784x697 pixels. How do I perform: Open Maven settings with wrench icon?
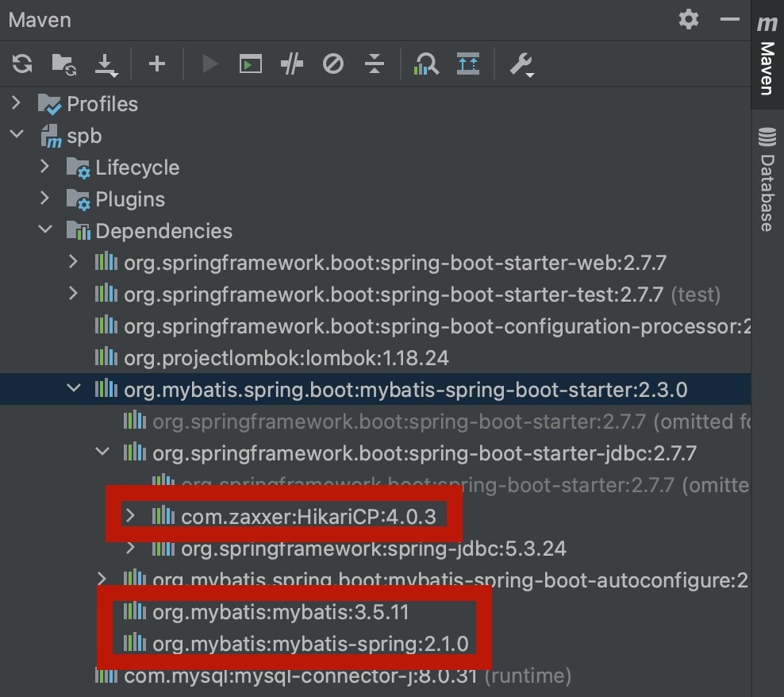[521, 64]
